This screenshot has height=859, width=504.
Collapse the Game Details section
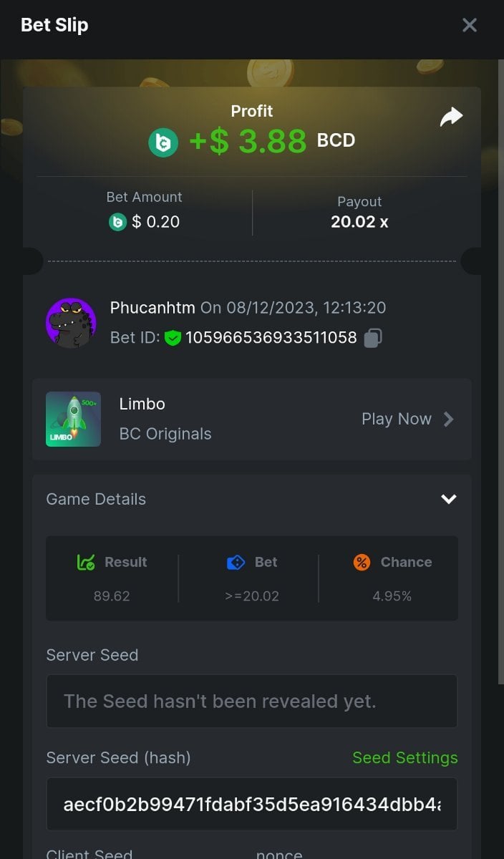[x=449, y=499]
